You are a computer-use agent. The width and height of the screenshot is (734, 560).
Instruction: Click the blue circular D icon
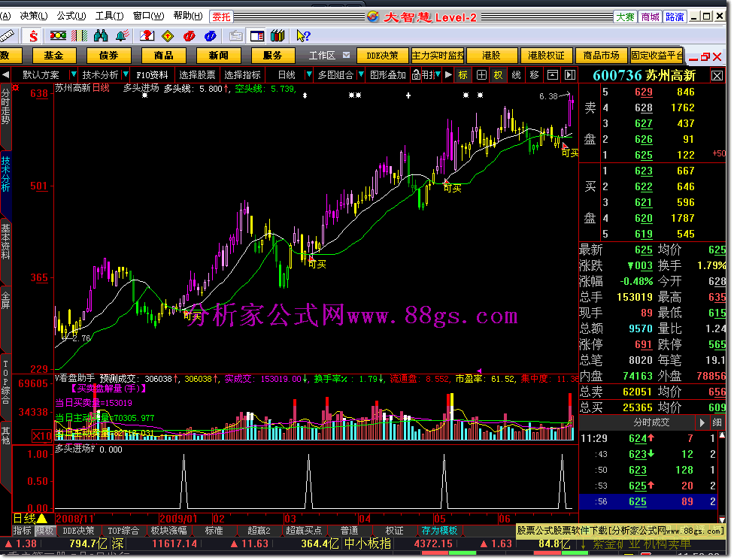(211, 36)
